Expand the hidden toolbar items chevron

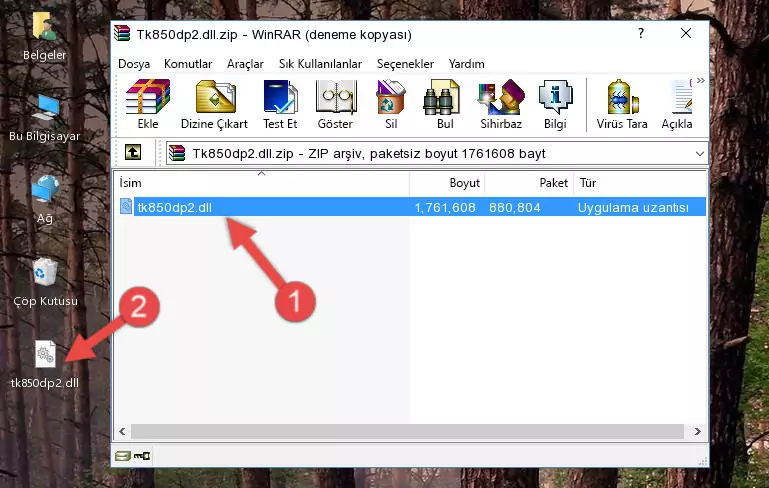click(x=700, y=80)
